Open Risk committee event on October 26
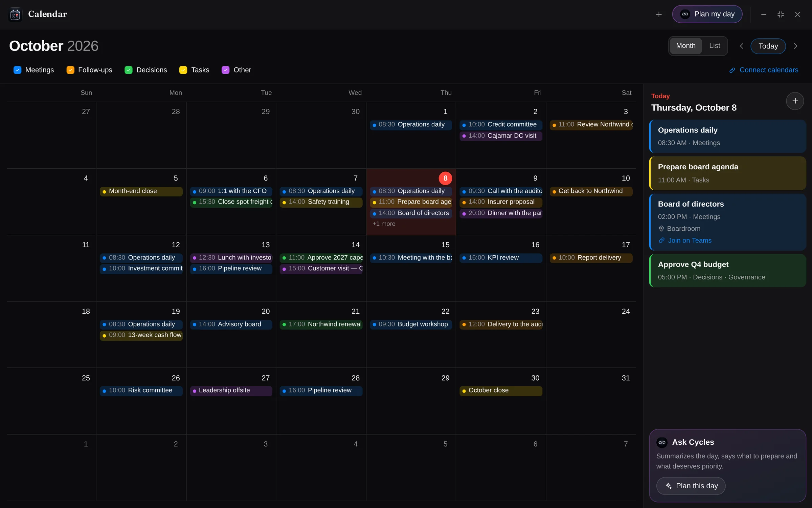The image size is (812, 508). (141, 390)
